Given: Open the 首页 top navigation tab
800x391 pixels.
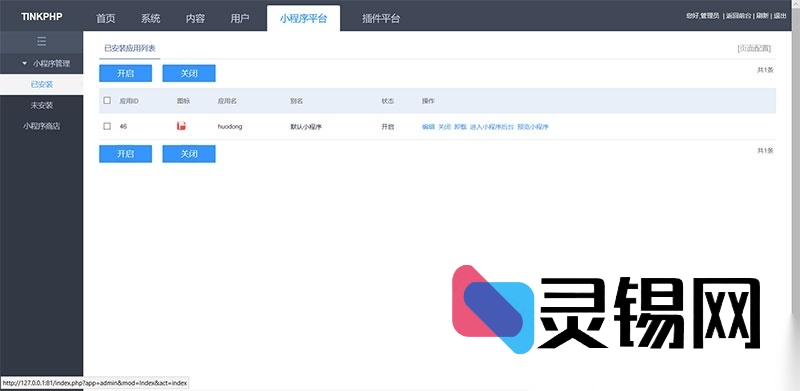Looking at the screenshot, I should coord(106,19).
